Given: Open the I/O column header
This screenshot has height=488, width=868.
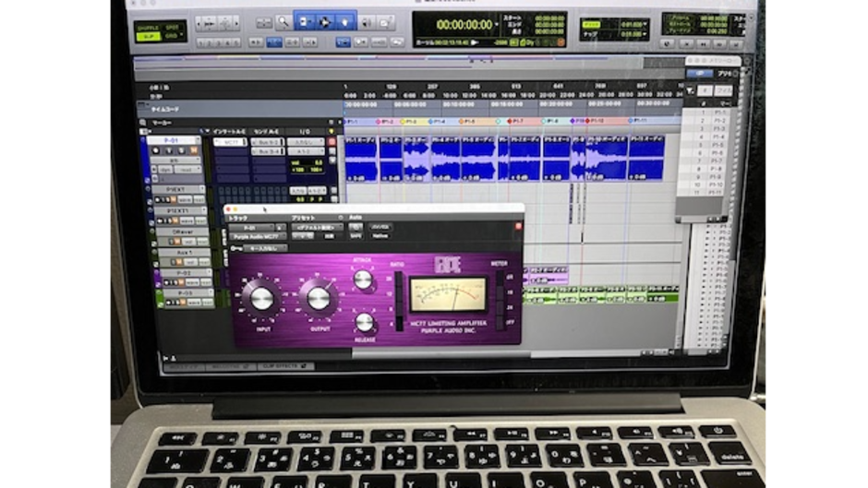Looking at the screenshot, I should 305,132.
